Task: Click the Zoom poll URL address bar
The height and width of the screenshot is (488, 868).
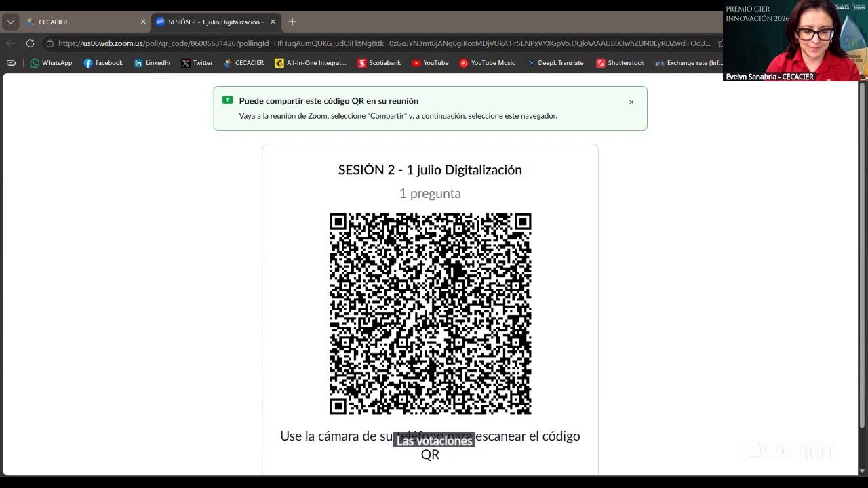Action: pos(384,43)
